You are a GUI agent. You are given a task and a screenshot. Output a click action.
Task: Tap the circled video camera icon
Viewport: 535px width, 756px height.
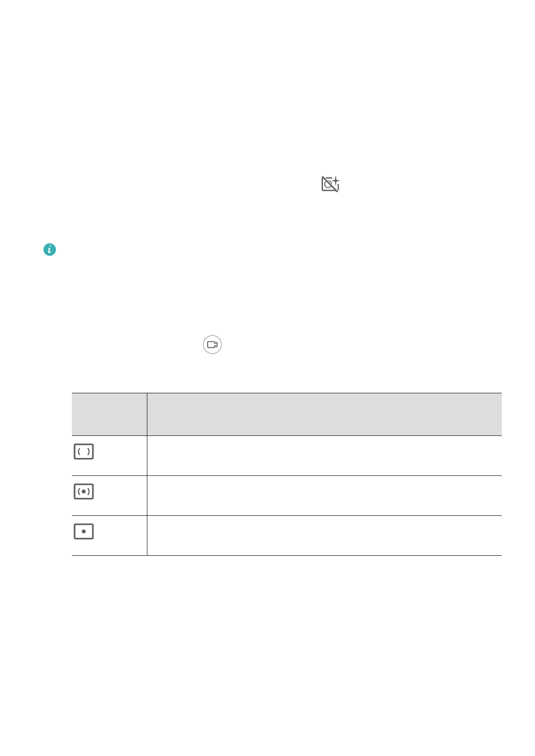point(212,345)
